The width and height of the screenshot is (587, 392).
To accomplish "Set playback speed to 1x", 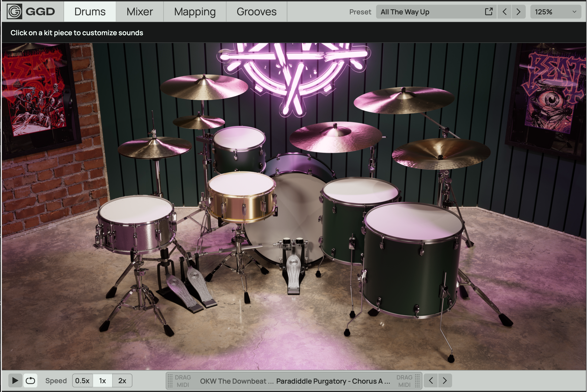I will point(102,380).
